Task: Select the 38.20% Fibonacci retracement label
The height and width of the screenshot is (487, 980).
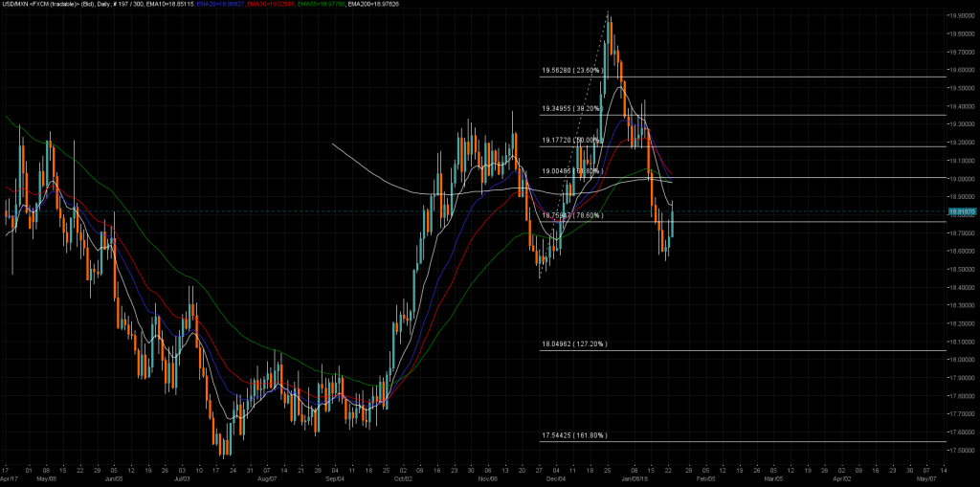Action: click(x=570, y=109)
